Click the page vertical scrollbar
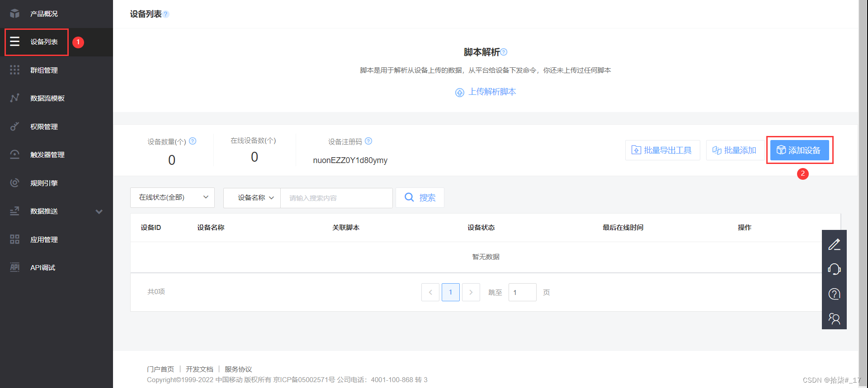 tap(863, 194)
